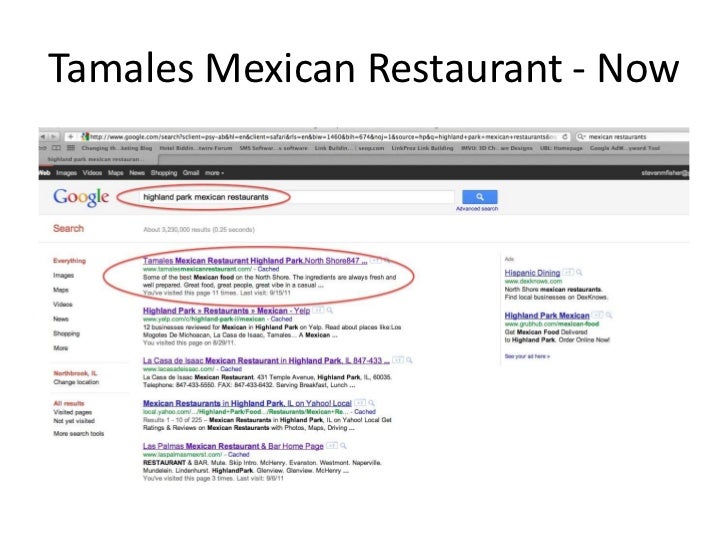Click the reload icon in address bar
Screen dimensions: 728x546
(565, 136)
